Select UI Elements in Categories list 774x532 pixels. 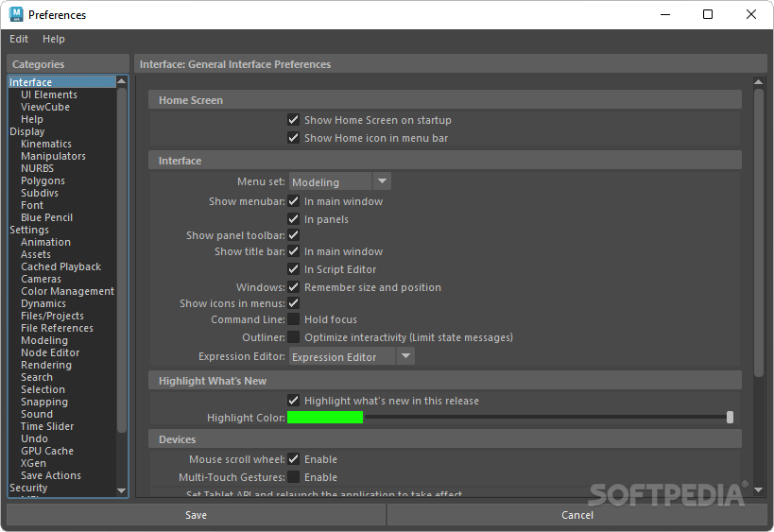pyautogui.click(x=49, y=94)
